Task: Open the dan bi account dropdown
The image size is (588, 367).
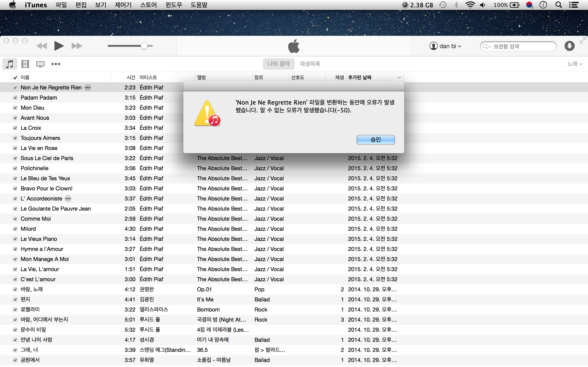Action: (445, 46)
